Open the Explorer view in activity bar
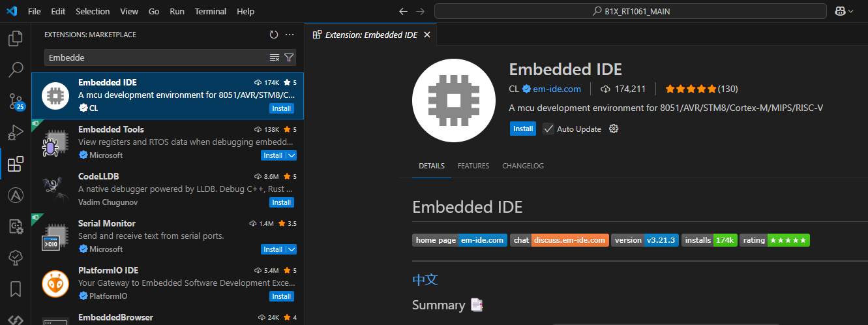 point(16,39)
